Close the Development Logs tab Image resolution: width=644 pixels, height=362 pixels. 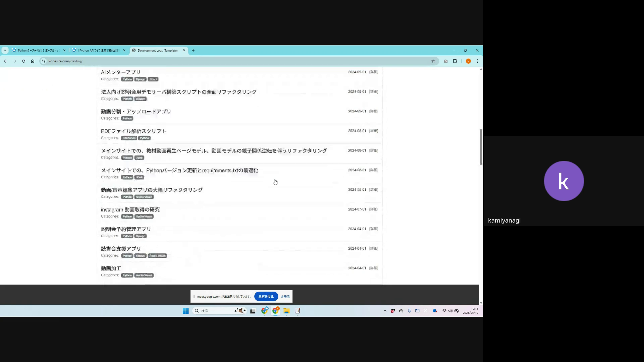coord(184,50)
